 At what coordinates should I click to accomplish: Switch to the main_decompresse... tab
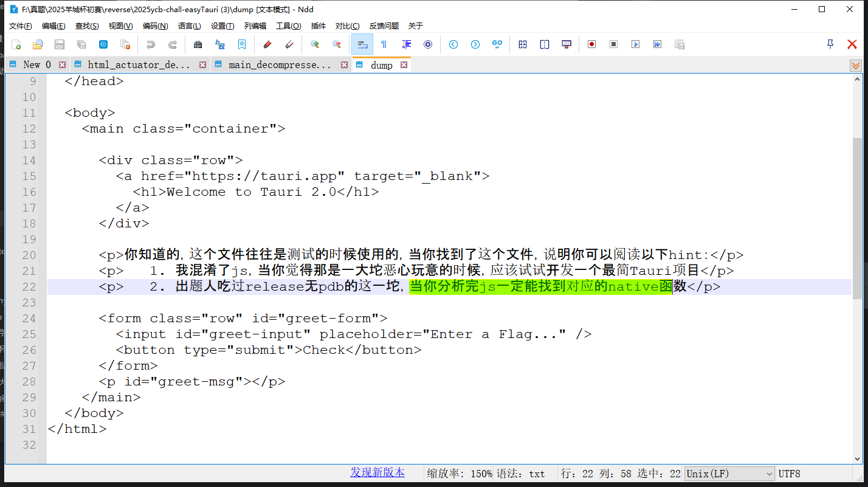[280, 65]
